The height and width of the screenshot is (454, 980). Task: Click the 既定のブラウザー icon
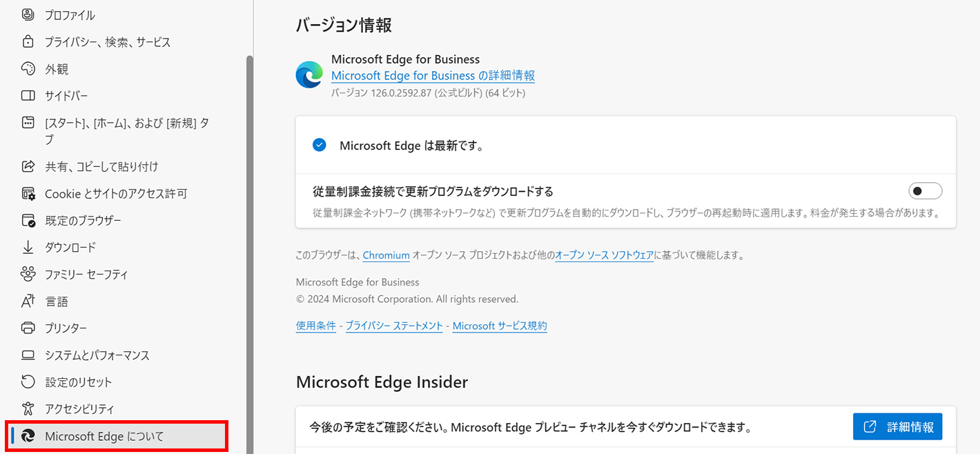click(x=28, y=221)
